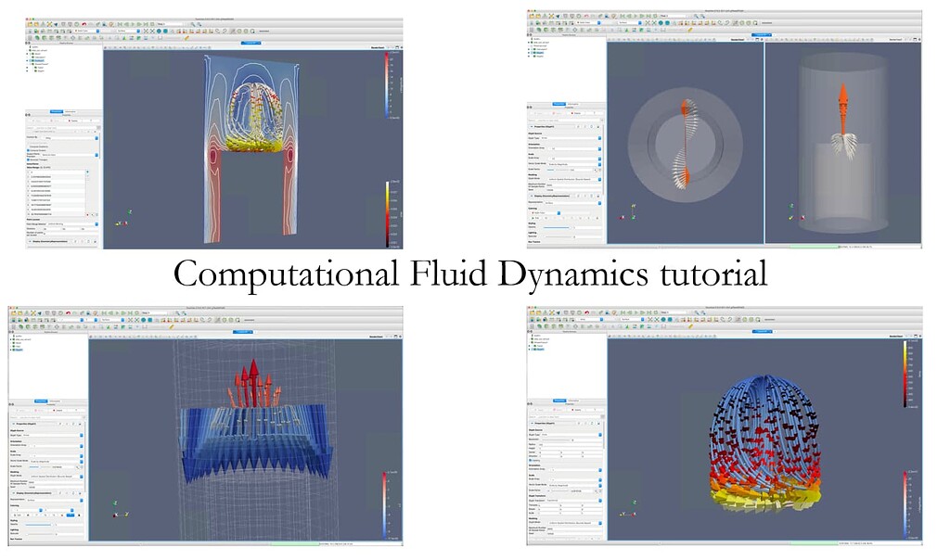Enable the Compute Scalars checkbox
This screenshot has width=950, height=560.
28,150
